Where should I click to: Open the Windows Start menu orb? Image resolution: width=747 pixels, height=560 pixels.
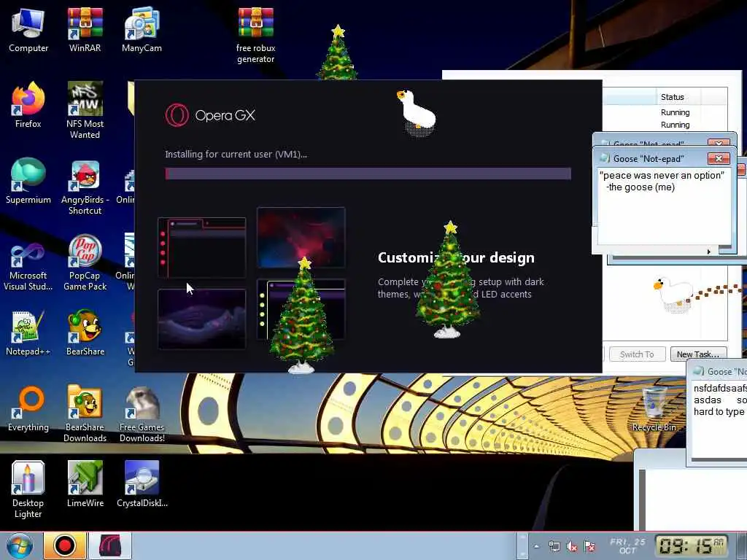[x=20, y=545]
